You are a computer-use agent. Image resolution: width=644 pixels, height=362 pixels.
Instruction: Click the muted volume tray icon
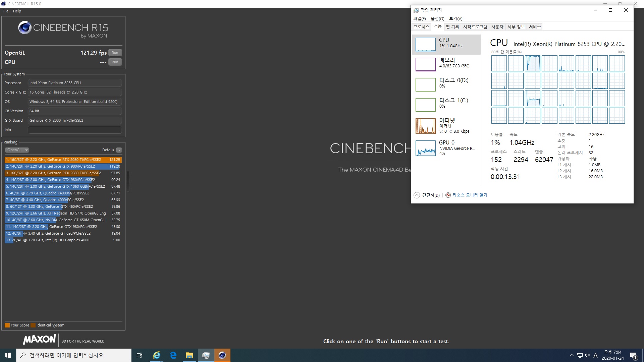point(588,355)
